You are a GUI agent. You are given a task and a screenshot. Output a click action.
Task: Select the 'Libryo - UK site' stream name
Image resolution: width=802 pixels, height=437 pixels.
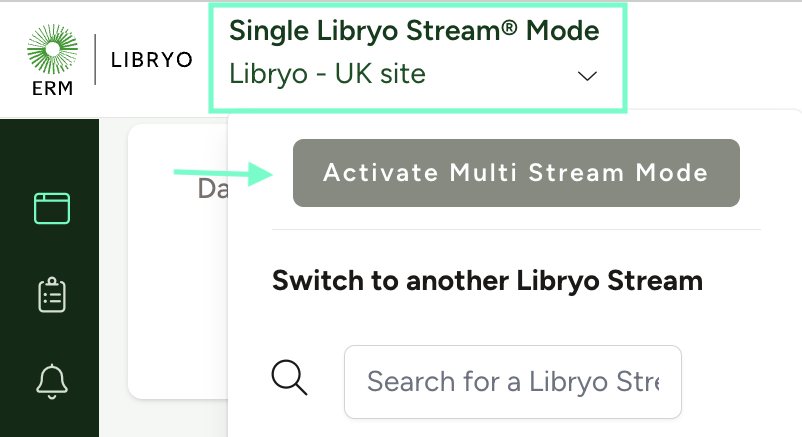[x=327, y=74]
